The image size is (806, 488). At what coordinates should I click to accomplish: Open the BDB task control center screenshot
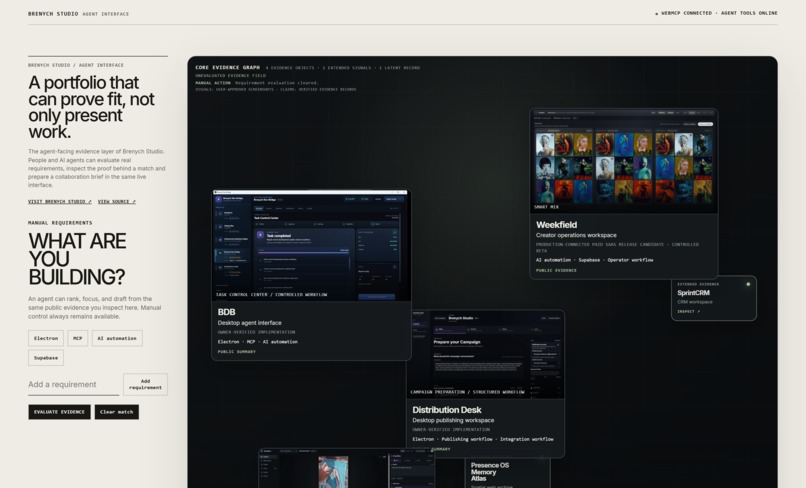point(312,246)
